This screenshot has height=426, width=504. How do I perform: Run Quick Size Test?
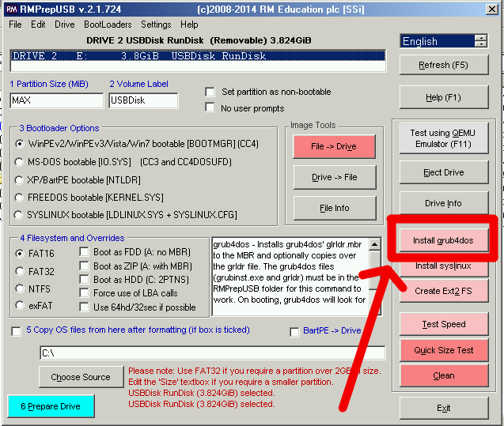point(443,350)
